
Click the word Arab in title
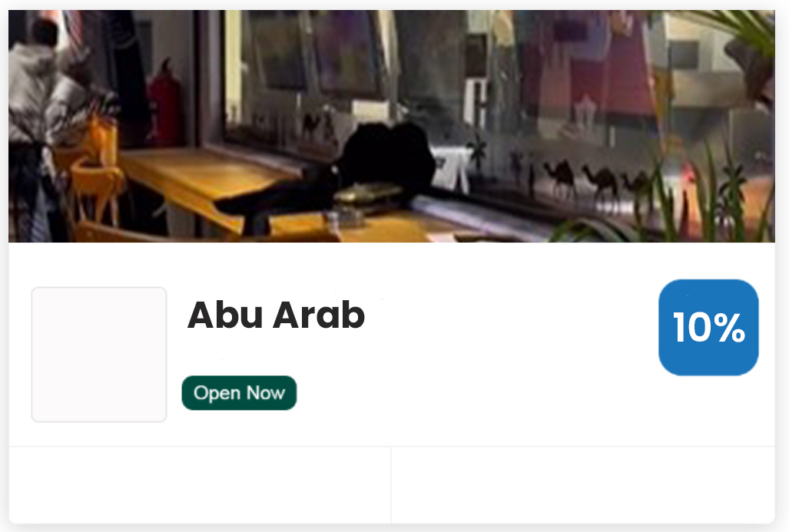319,315
